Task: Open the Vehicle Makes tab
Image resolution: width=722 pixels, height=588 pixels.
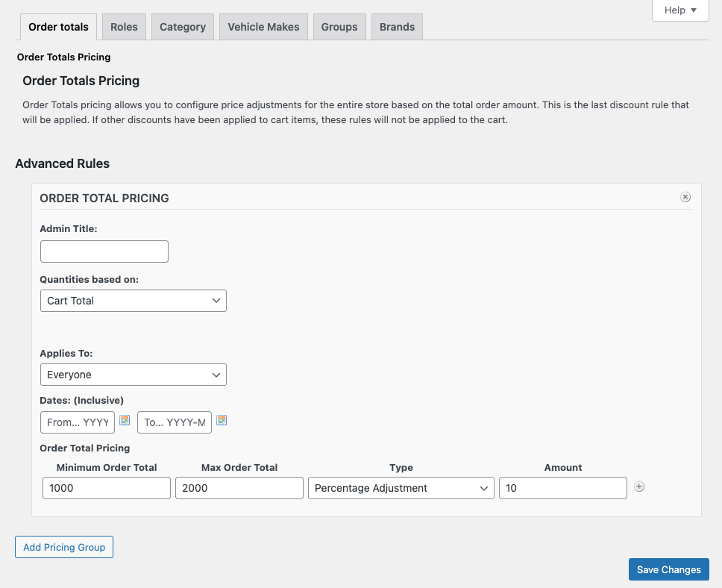Action: [263, 26]
